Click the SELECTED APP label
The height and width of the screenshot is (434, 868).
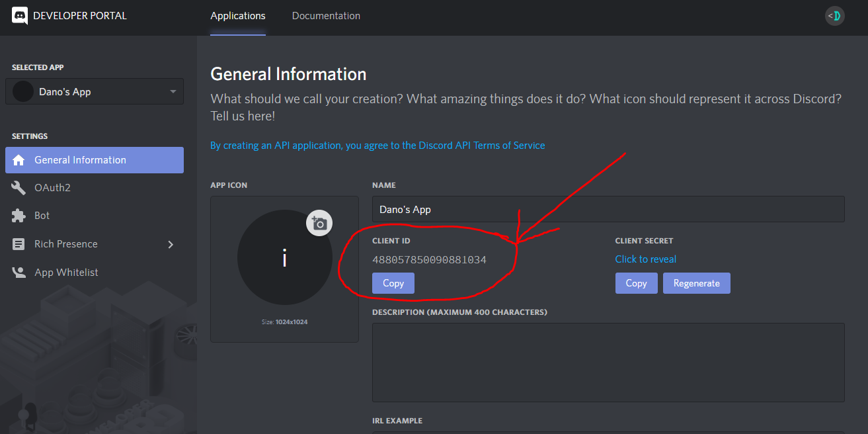(x=38, y=67)
